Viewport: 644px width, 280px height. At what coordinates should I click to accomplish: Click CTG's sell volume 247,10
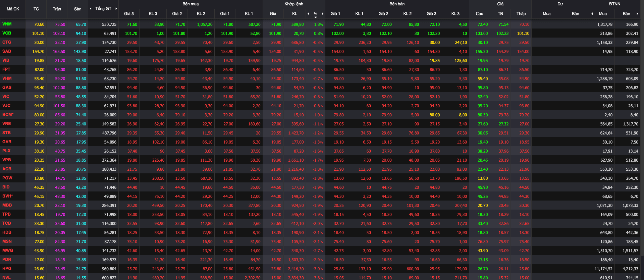(x=461, y=43)
